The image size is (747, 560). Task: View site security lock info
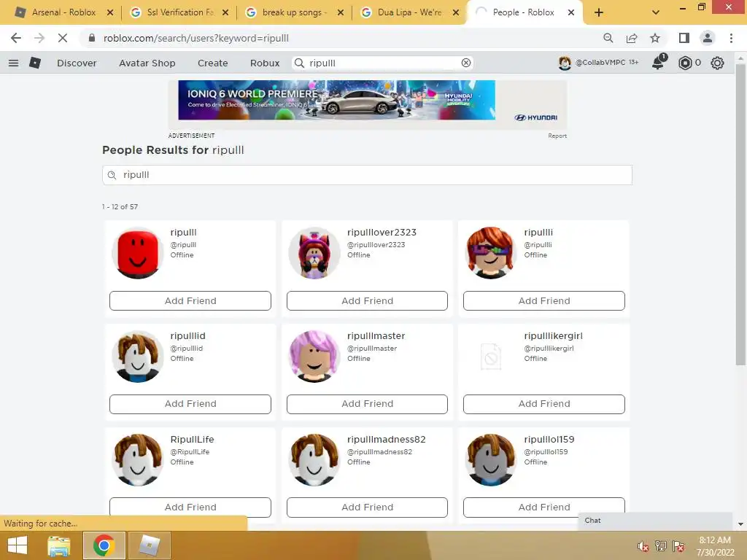[x=91, y=38]
